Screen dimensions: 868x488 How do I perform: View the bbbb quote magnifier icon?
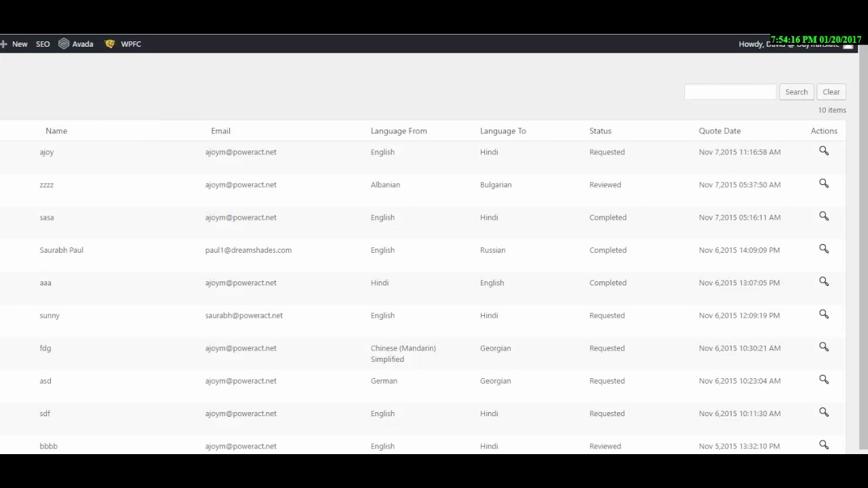tap(824, 445)
